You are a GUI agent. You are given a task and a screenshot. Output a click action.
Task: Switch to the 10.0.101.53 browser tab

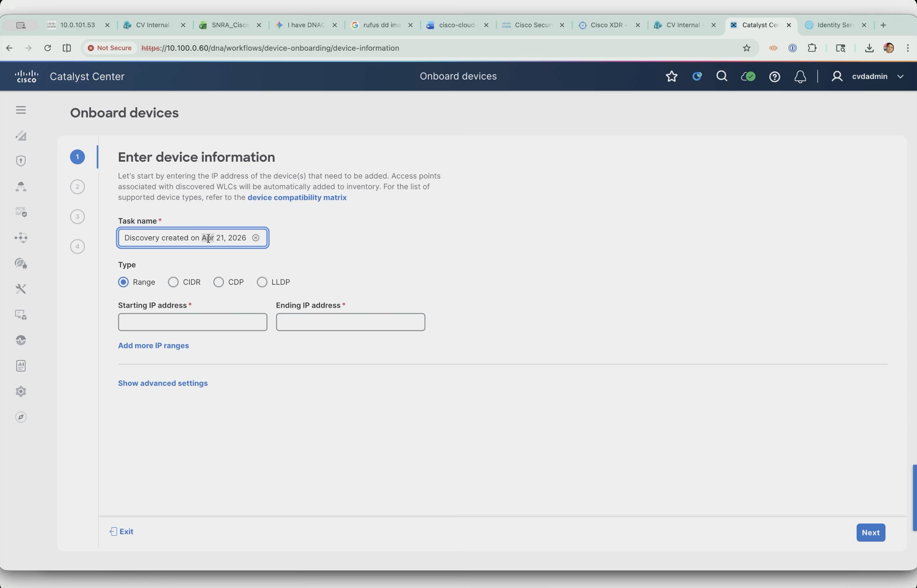coord(78,25)
